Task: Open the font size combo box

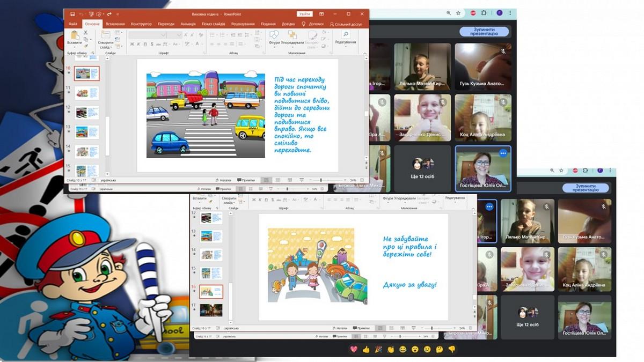Action: [174, 35]
